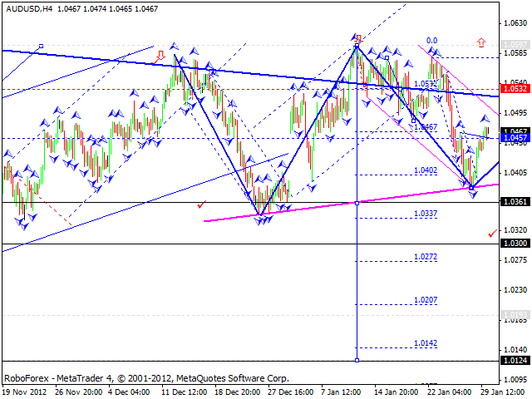The width and height of the screenshot is (532, 399).
Task: Click the Fibonacci 1.0337 level label
Action: click(x=426, y=214)
